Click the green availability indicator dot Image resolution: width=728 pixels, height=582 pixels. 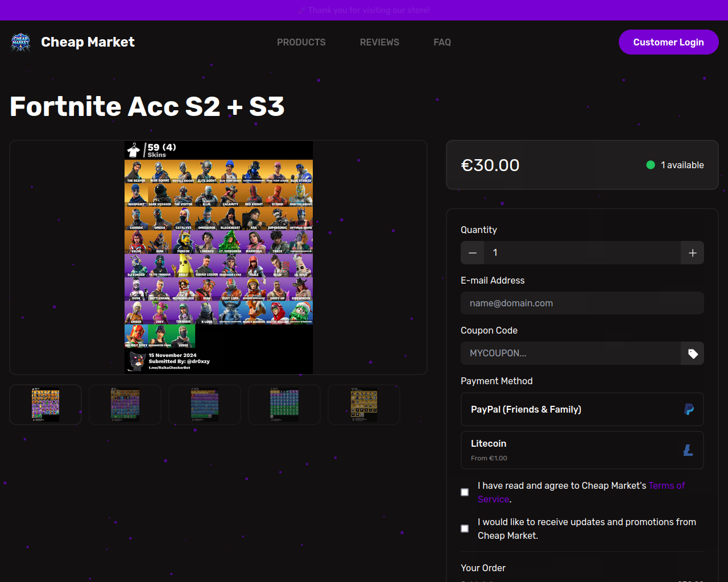[x=651, y=165]
